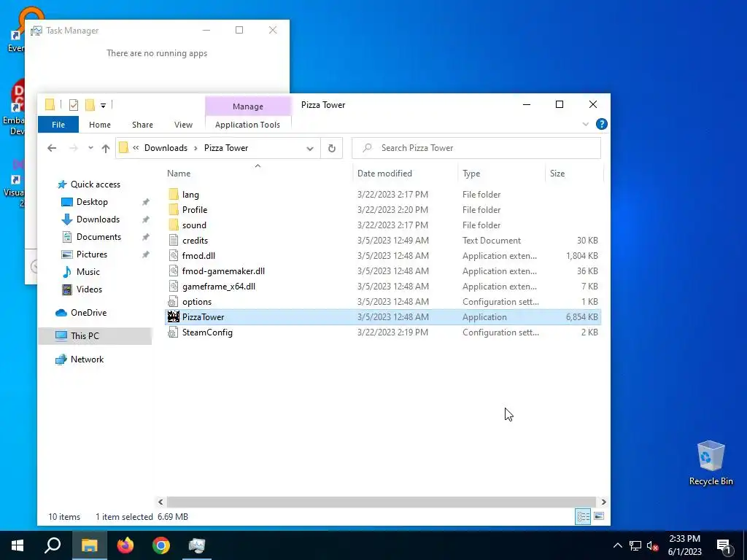
Task: Open Desktop in the navigation pane
Action: point(92,202)
